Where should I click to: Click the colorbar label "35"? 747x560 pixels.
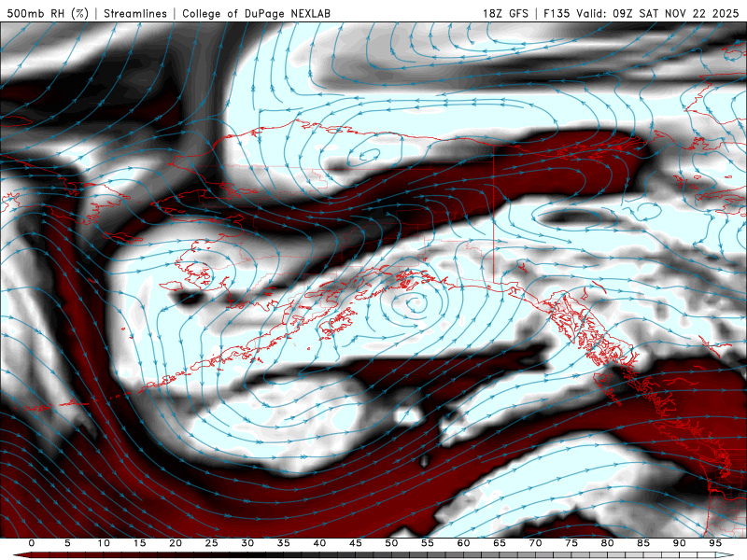tap(284, 543)
